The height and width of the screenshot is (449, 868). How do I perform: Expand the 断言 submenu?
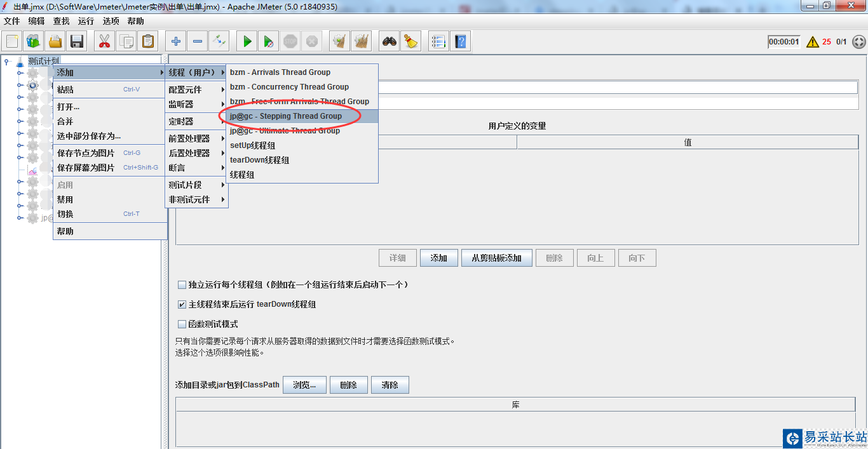[x=196, y=168]
